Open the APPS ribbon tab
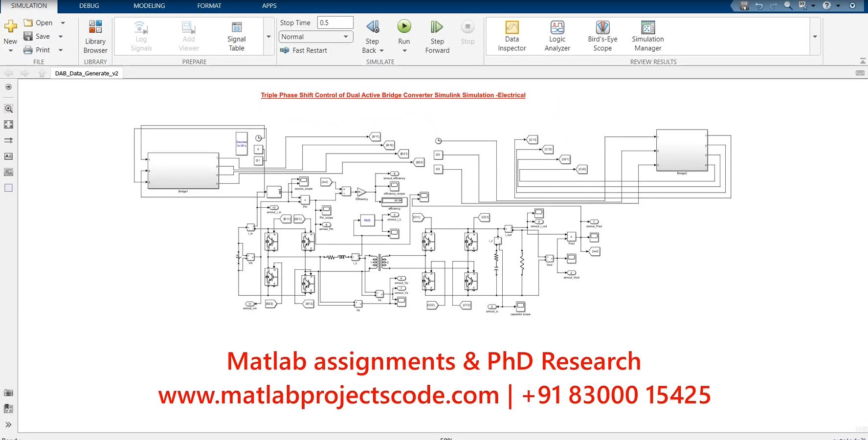 269,6
